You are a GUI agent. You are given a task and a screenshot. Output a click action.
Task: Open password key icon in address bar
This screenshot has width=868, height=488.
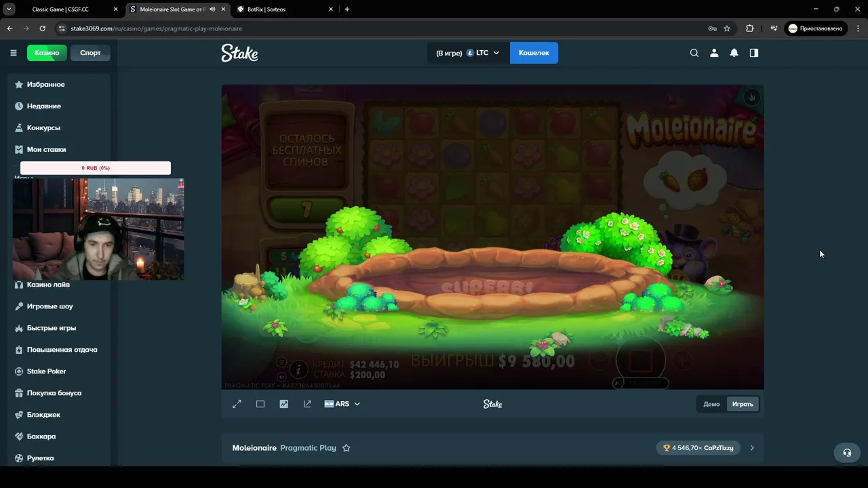tap(712, 28)
